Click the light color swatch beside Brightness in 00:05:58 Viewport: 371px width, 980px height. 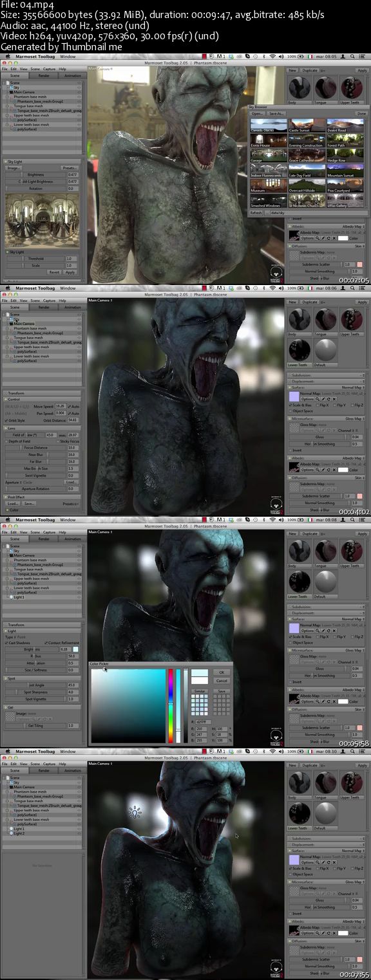click(75, 649)
